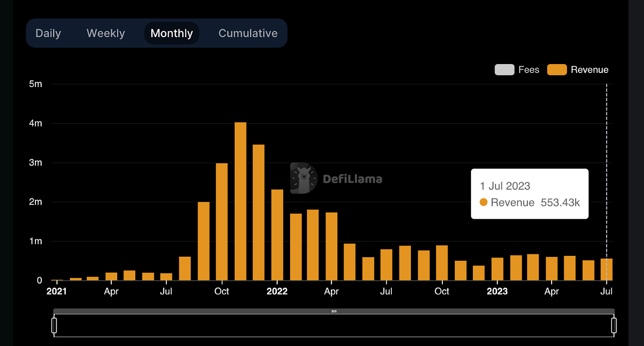Switch chart to Cumulative view
Image resolution: width=644 pixels, height=346 pixels.
coord(248,33)
